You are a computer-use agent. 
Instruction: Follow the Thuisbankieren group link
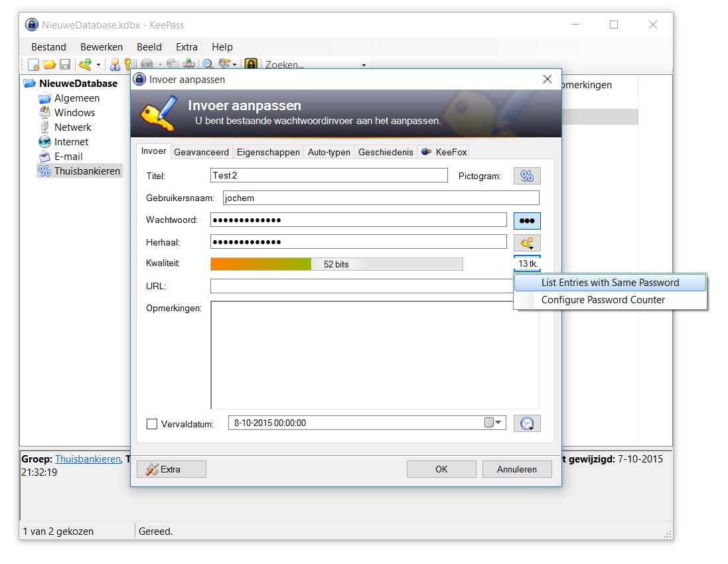(88, 459)
